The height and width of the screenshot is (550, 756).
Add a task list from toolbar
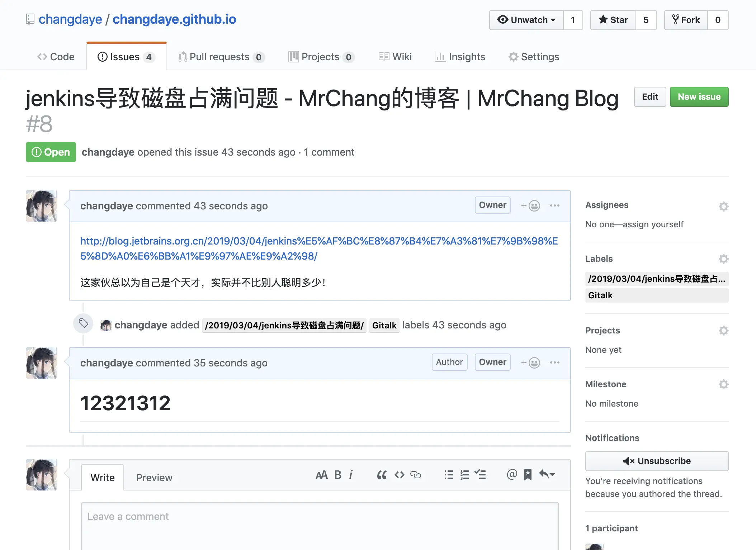tap(480, 475)
